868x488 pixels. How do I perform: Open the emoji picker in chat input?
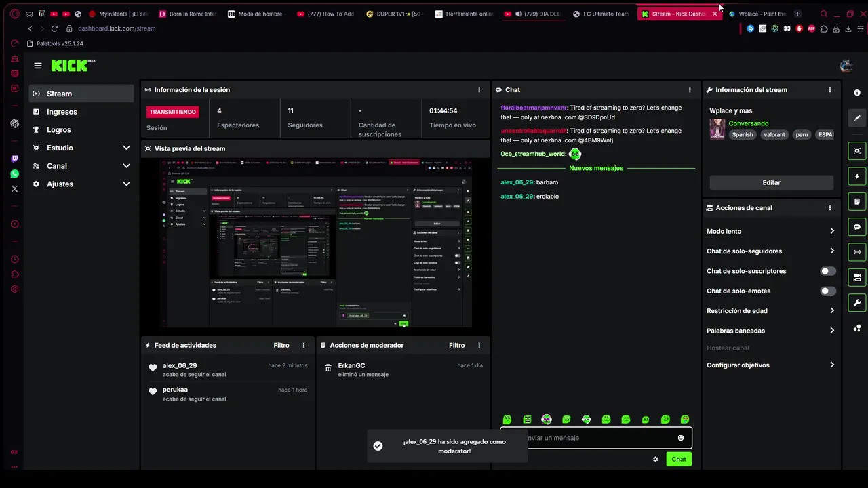pos(681,438)
